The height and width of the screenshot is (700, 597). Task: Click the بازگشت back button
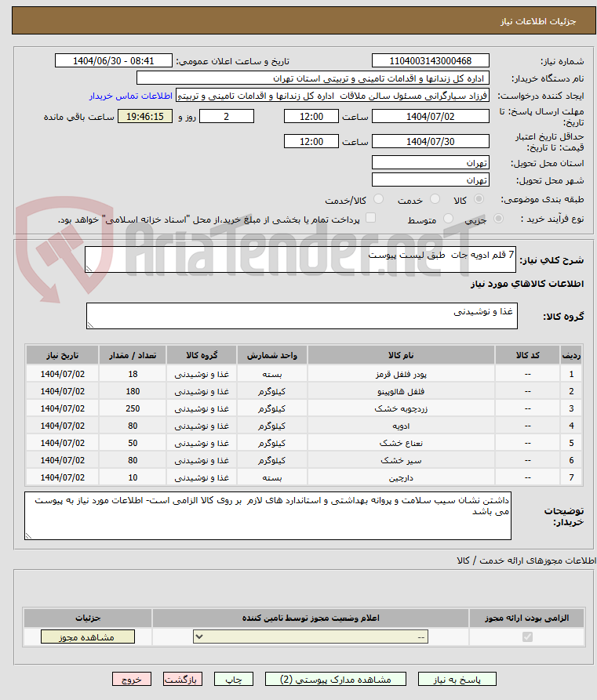(183, 679)
